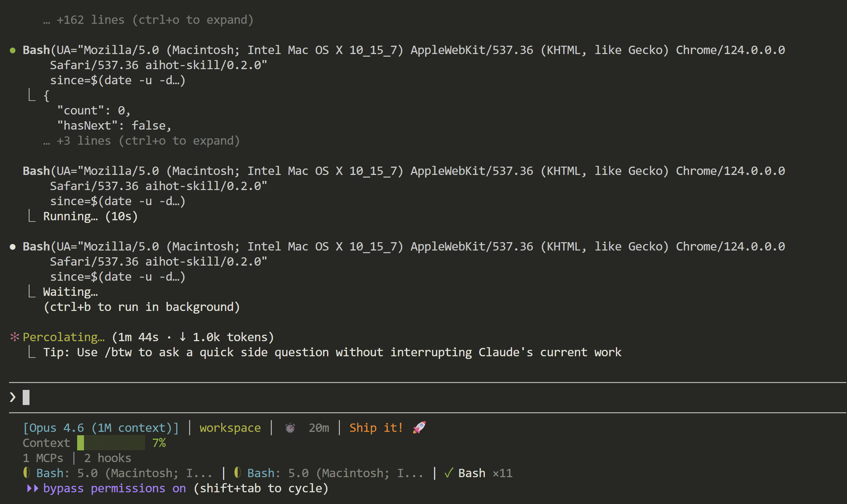
Task: Click the green bullet beside first Bash command
Action: (x=13, y=50)
